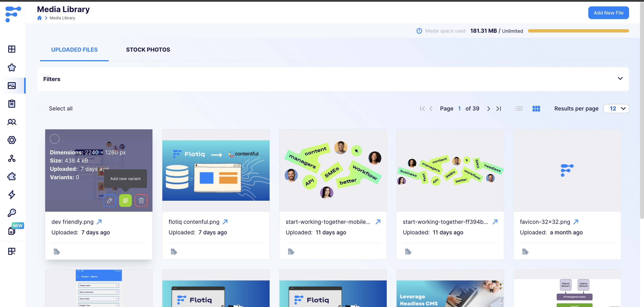The width and height of the screenshot is (644, 307).
Task: Switch to grid view
Action: tap(536, 108)
